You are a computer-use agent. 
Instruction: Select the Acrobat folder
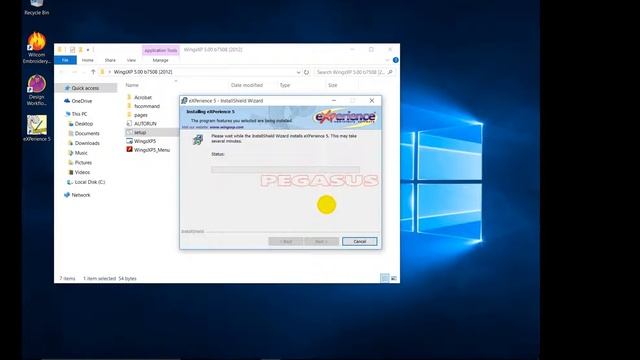143,97
